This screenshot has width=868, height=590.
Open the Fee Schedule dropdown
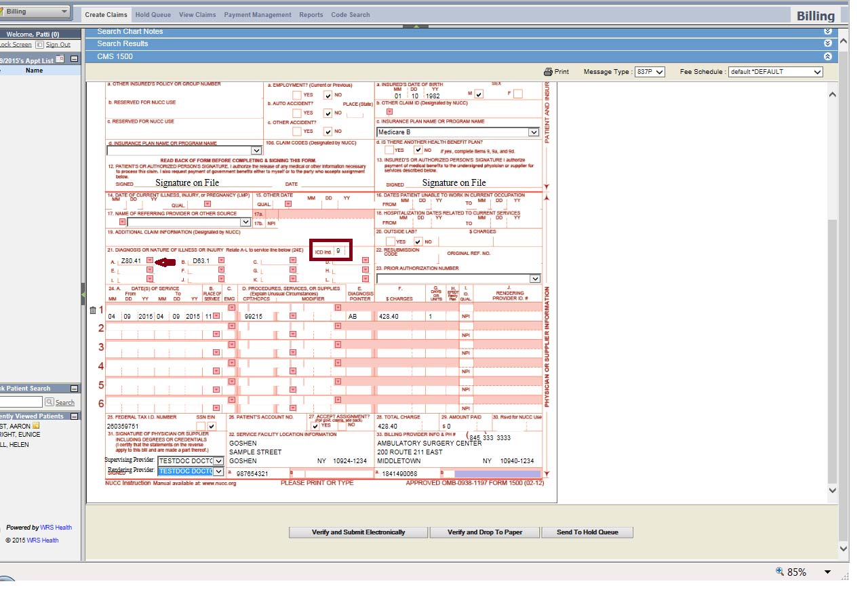(775, 72)
